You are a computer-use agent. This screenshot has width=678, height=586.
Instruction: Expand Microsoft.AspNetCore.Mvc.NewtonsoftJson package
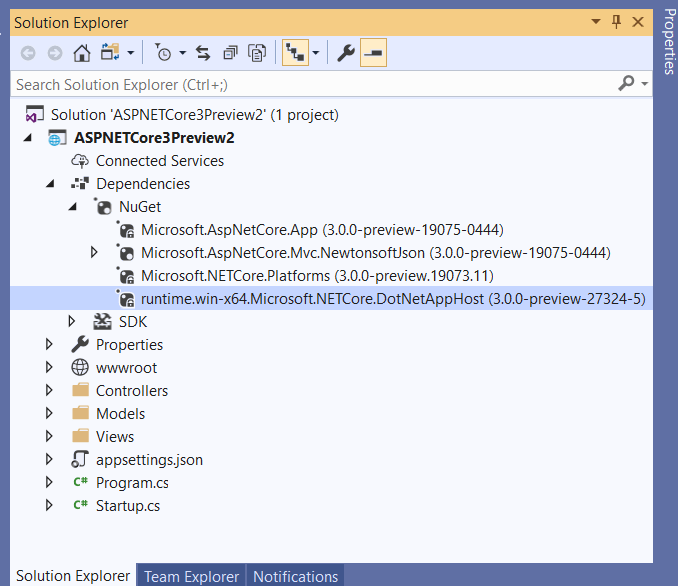coord(94,252)
